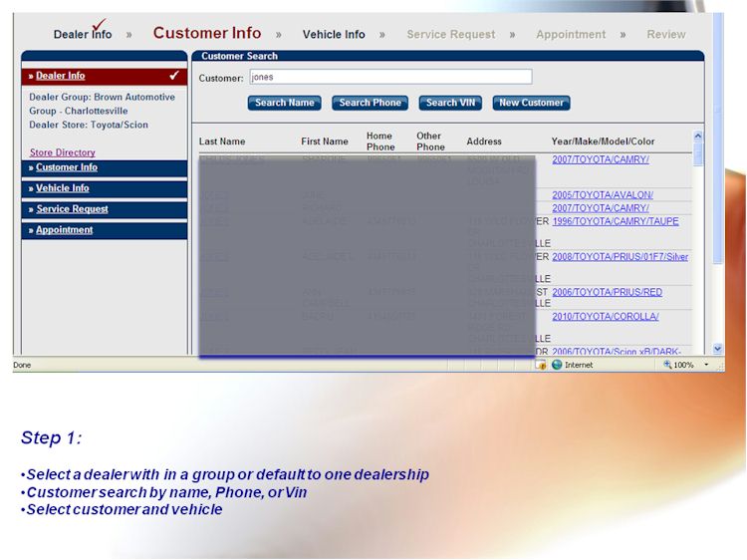Click the security lock icon in status bar

[x=541, y=365]
